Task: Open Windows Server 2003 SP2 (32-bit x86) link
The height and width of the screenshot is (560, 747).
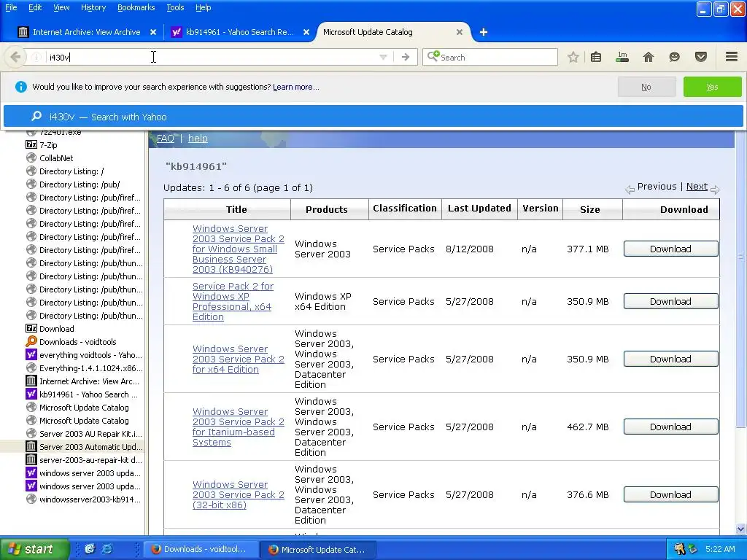Action: coord(239,495)
